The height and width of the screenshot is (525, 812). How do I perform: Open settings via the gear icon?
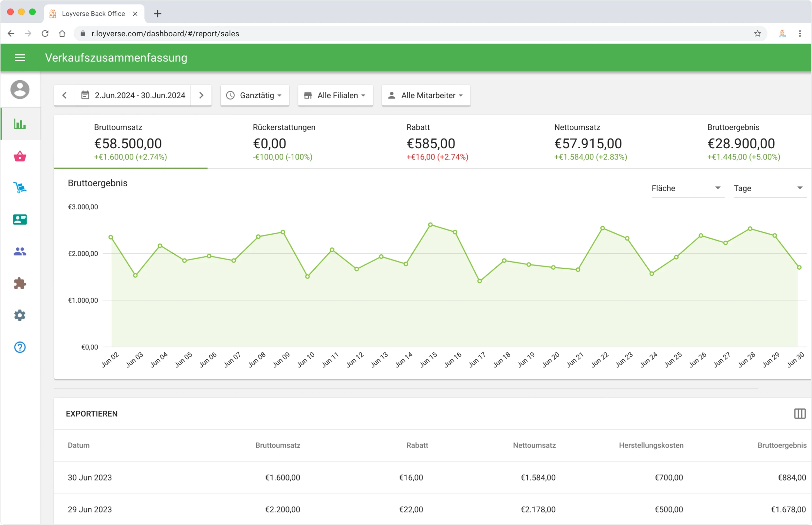19,315
